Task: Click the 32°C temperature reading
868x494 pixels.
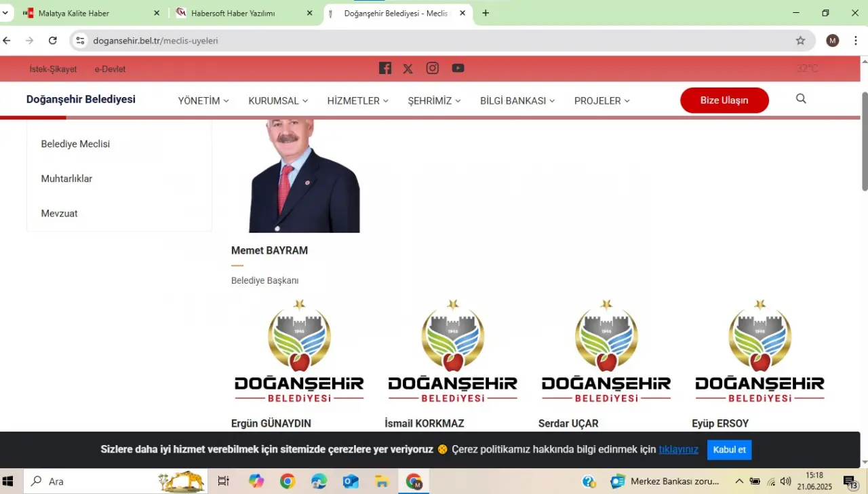Action: click(x=807, y=69)
